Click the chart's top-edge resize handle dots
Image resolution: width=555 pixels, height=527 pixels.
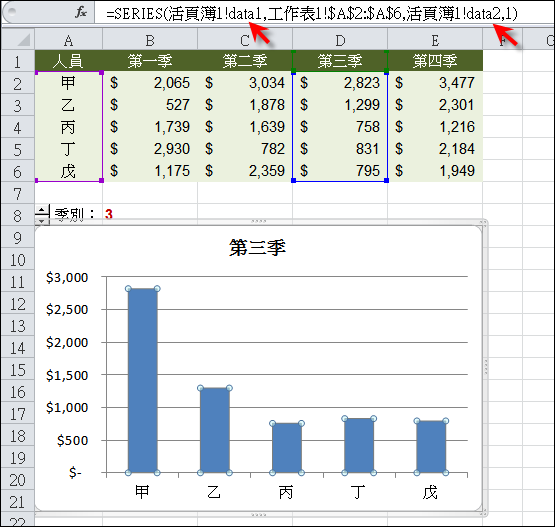coord(258,221)
